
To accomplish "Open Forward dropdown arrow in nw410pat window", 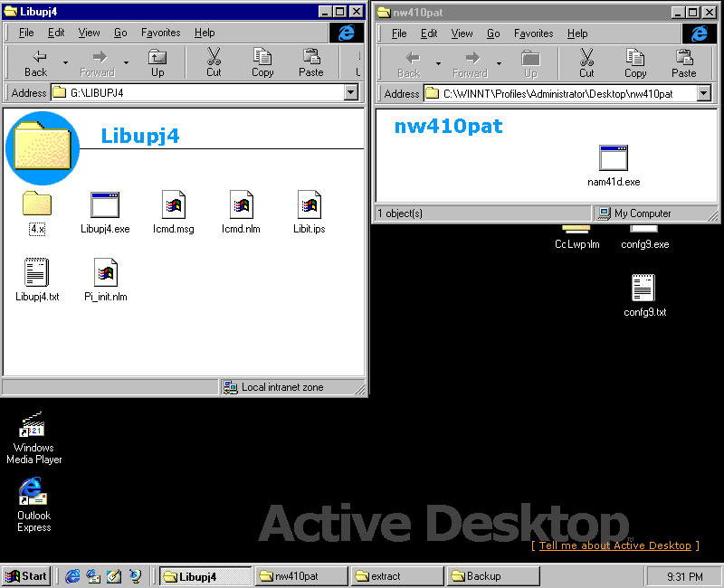I will pos(500,63).
